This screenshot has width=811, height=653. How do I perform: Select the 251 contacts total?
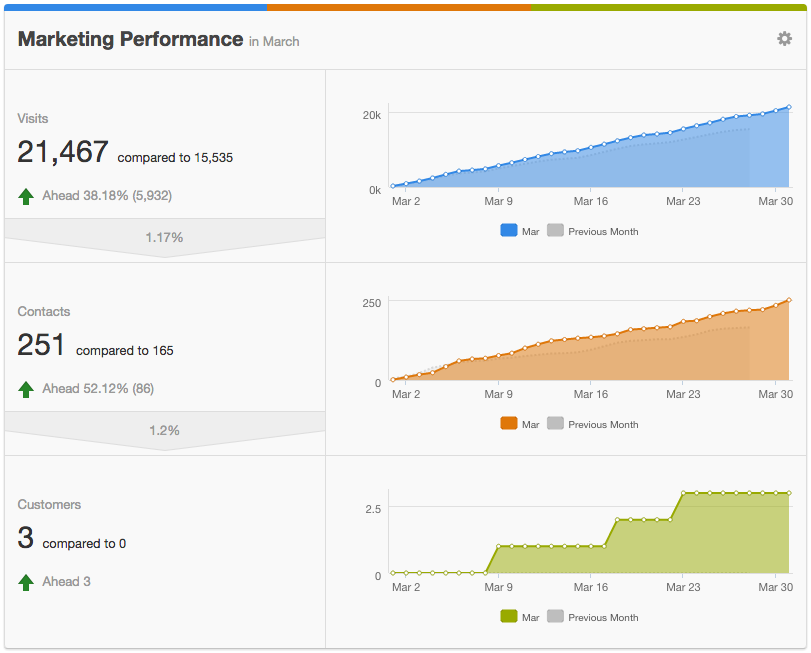(41, 345)
